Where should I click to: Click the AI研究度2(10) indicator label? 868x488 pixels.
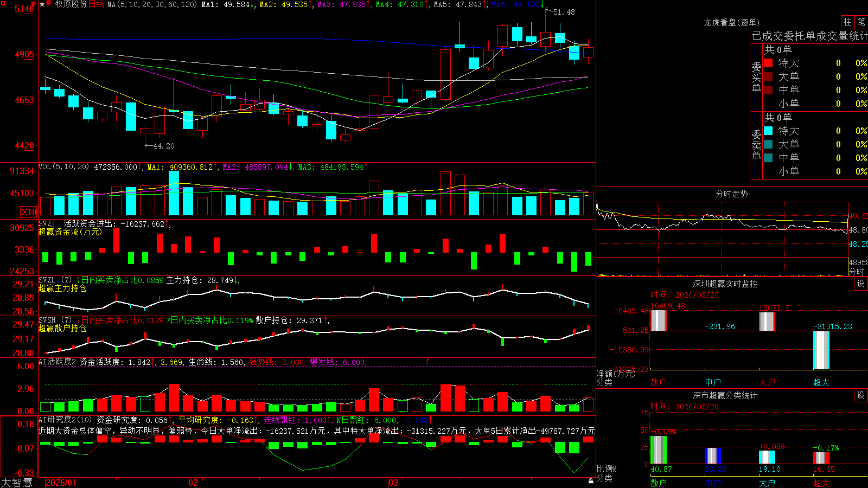pyautogui.click(x=65, y=420)
